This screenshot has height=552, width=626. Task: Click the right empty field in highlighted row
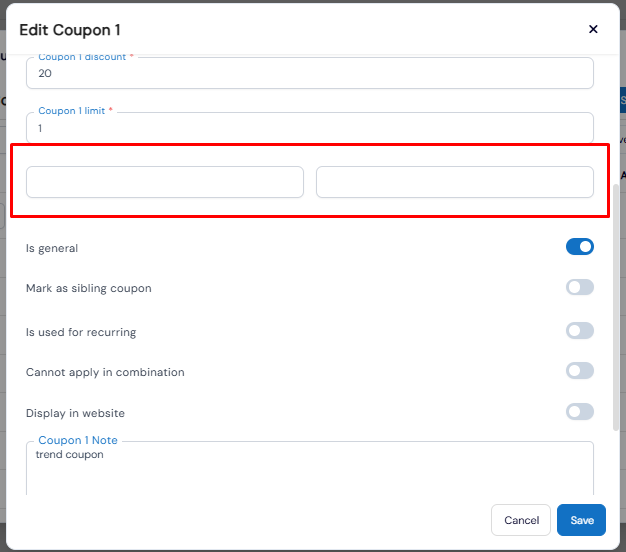click(454, 182)
